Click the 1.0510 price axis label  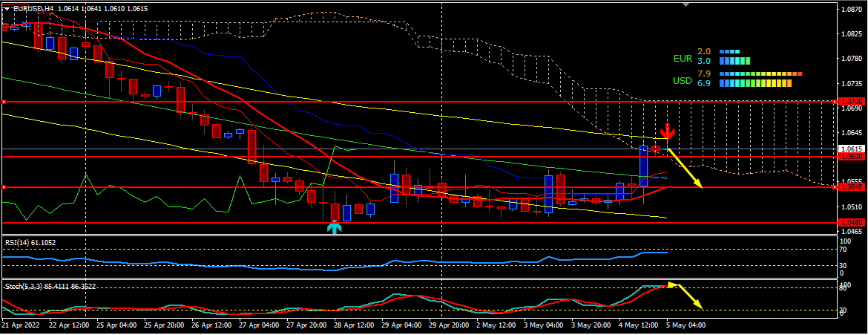pyautogui.click(x=852, y=207)
